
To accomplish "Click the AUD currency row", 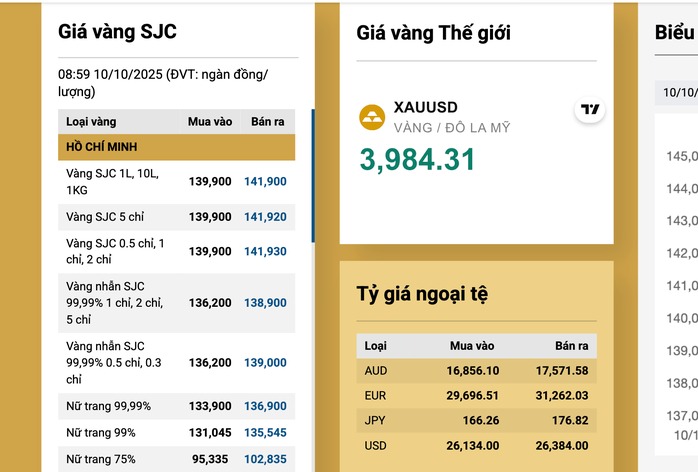I will pos(476,371).
